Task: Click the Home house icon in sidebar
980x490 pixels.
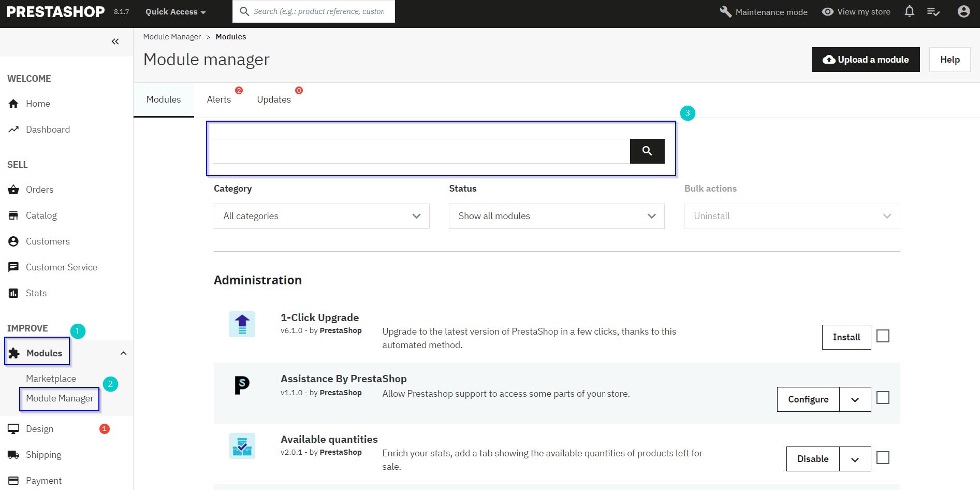Action: (x=13, y=104)
